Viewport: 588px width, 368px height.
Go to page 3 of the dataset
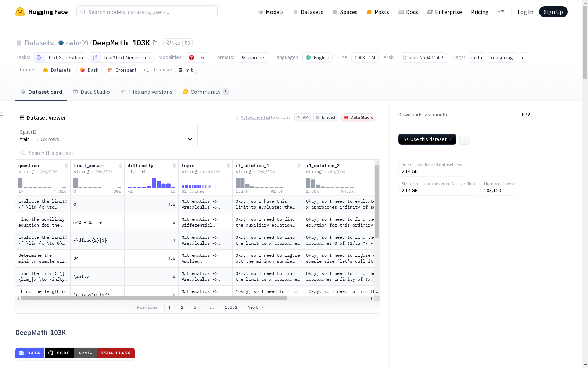click(x=195, y=307)
